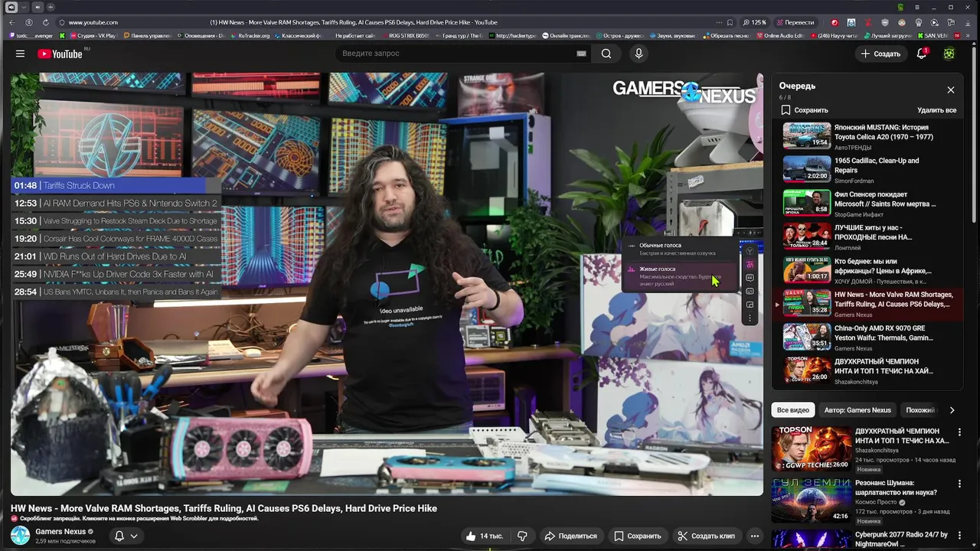
Task: Click Сохранить below the video
Action: click(x=638, y=536)
